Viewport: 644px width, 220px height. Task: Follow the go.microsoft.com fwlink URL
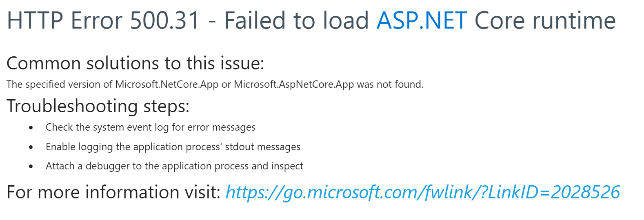422,192
